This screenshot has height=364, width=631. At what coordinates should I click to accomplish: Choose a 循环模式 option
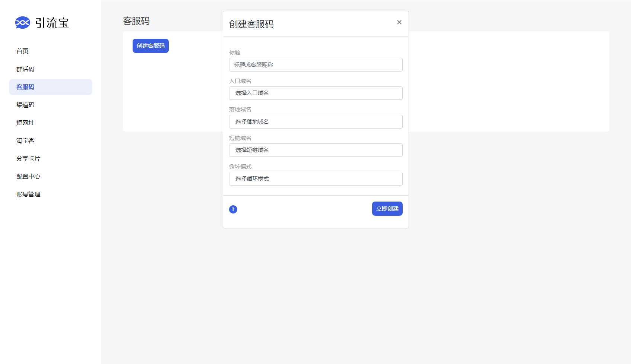pos(315,179)
